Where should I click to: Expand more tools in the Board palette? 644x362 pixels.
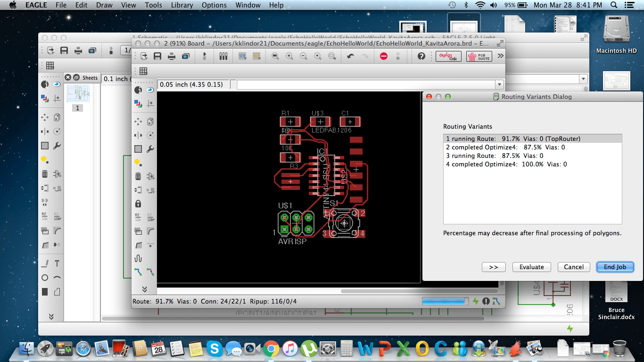(x=144, y=289)
